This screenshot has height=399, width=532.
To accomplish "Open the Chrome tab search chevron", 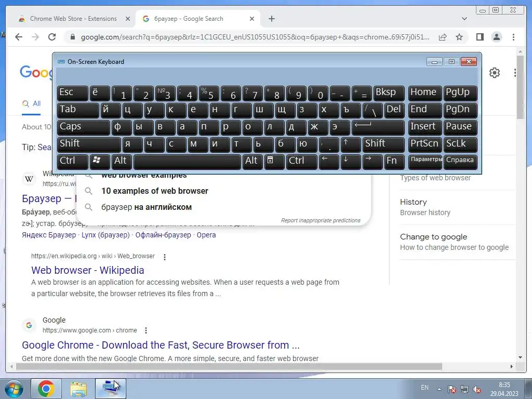I will pyautogui.click(x=464, y=19).
